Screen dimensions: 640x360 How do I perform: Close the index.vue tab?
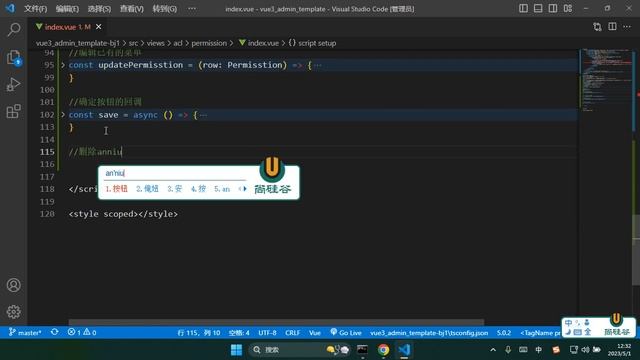point(98,27)
